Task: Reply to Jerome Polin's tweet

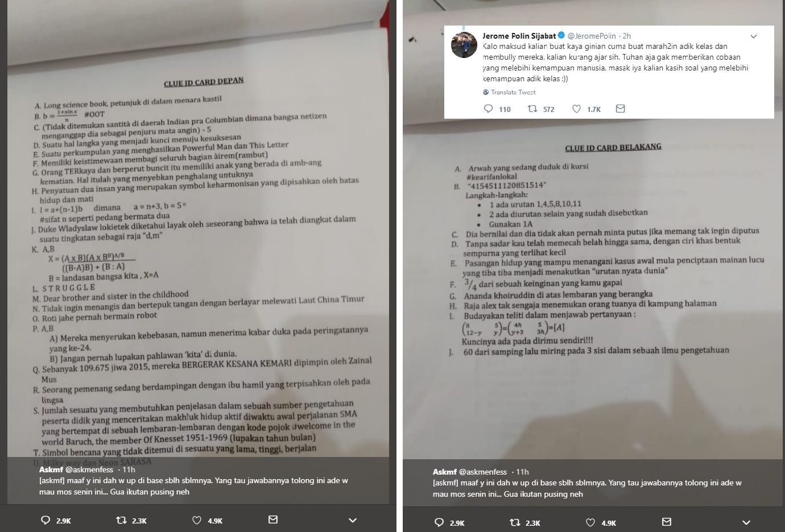Action: click(488, 109)
